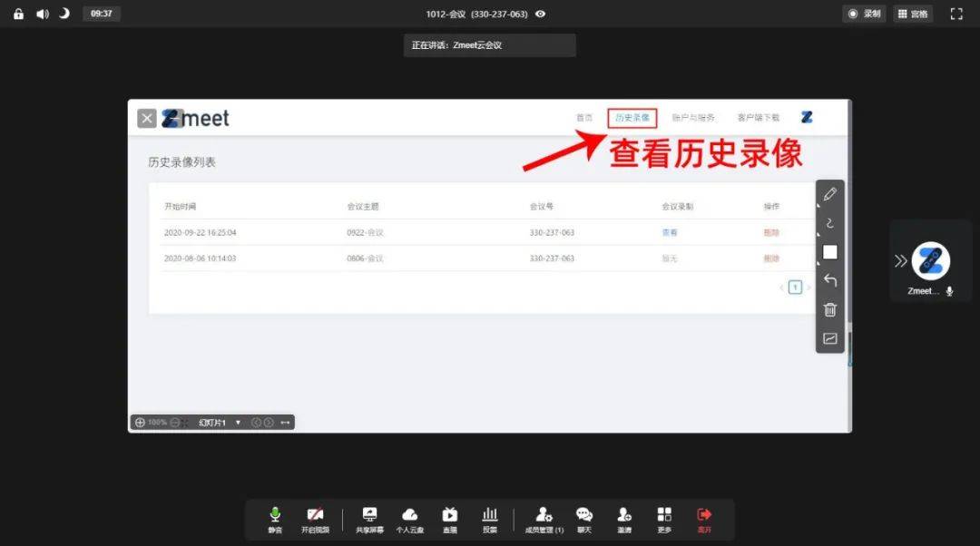Turn on camera via 开启视频
Viewport: 980px width, 546px height.
click(315, 520)
